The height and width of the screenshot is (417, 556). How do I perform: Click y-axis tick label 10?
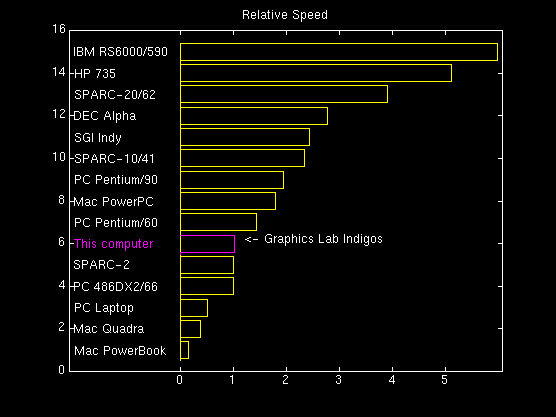click(59, 157)
